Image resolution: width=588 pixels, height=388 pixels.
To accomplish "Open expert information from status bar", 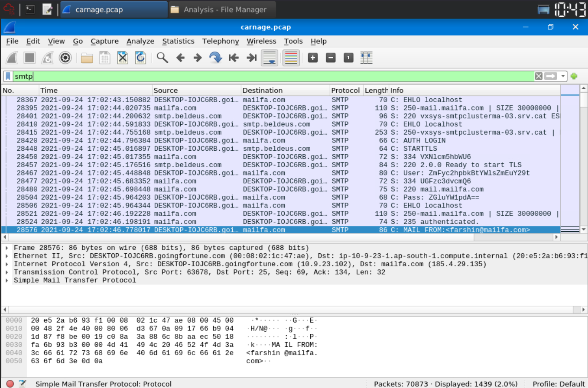I will click(x=10, y=384).
